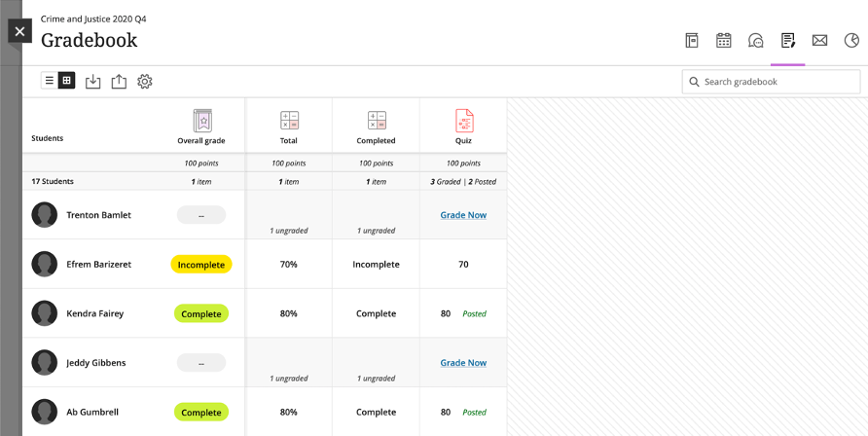Viewport: 868px width, 436px height.
Task: Open student Trenton Bamlet's name
Action: (x=98, y=215)
